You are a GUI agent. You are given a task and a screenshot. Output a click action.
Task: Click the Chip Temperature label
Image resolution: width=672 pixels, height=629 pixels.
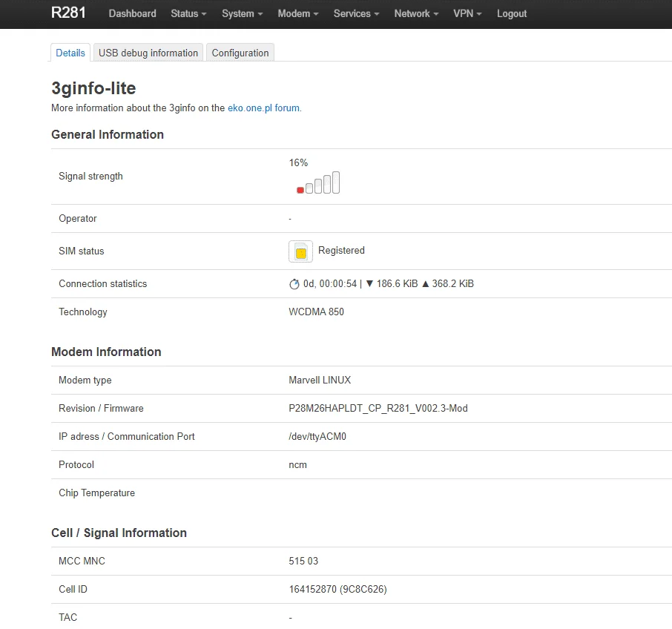[97, 493]
